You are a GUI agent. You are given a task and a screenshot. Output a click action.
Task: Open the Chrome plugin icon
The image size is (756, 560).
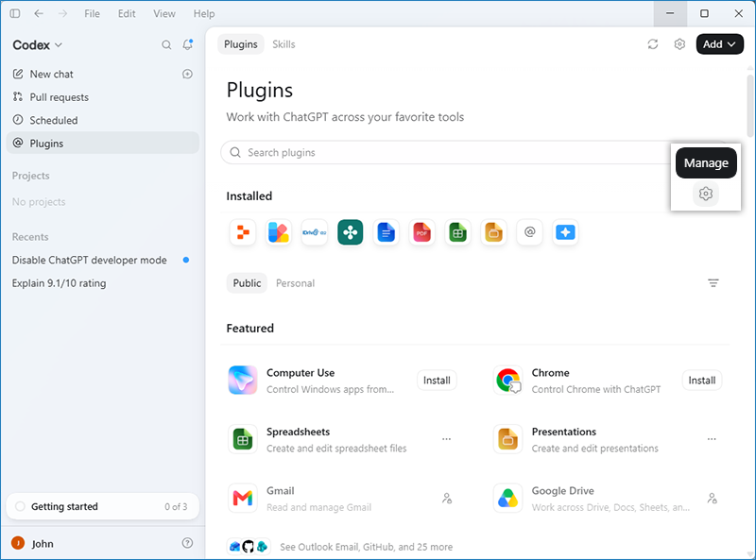(x=508, y=381)
